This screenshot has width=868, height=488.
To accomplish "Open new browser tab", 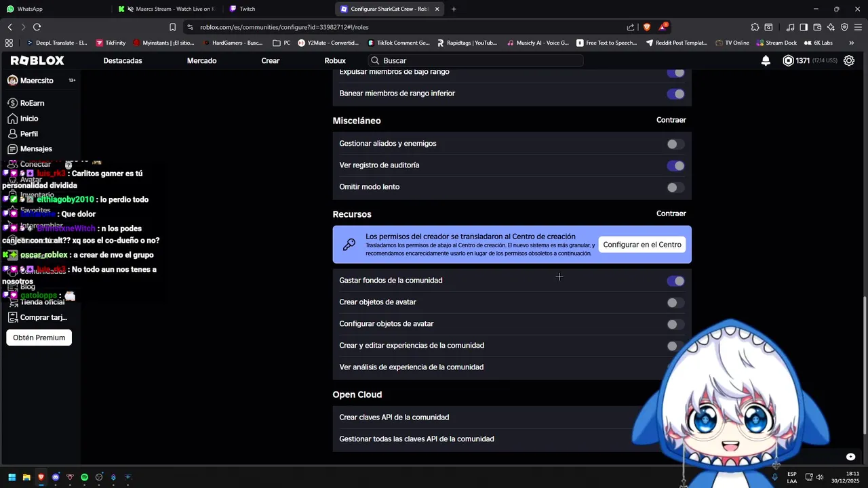I will click(x=454, y=9).
